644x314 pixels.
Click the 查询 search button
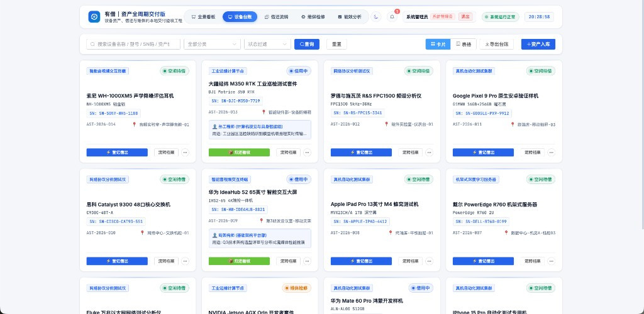(307, 44)
